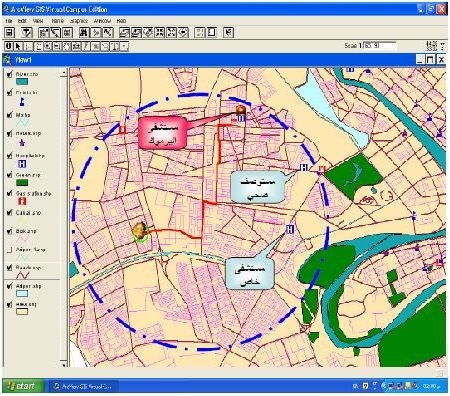Click the context Help button on the button bar
This screenshot has width=450, height=396.
(228, 32)
